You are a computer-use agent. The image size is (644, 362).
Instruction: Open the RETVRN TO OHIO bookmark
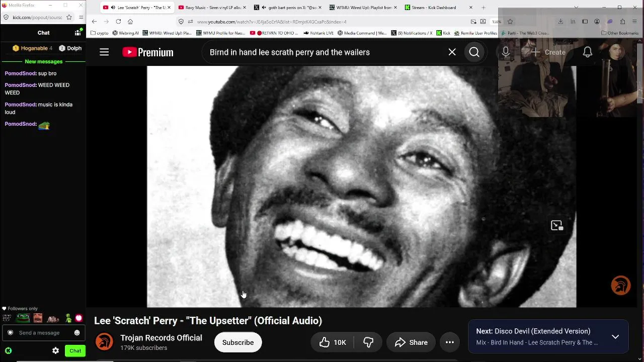point(274,33)
